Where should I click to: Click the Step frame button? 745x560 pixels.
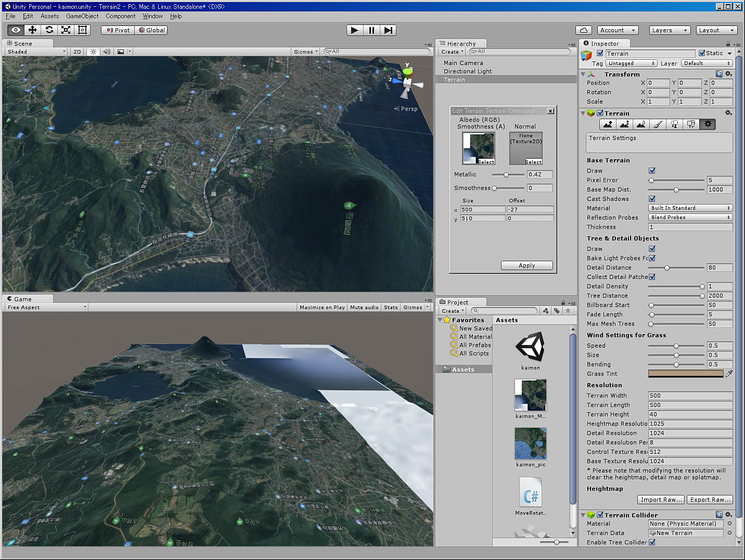tap(388, 30)
